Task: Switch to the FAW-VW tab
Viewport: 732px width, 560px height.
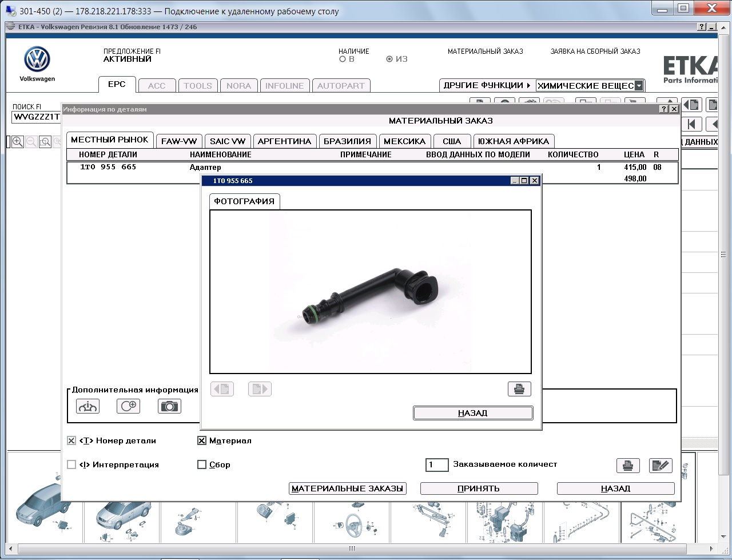Action: tap(179, 141)
